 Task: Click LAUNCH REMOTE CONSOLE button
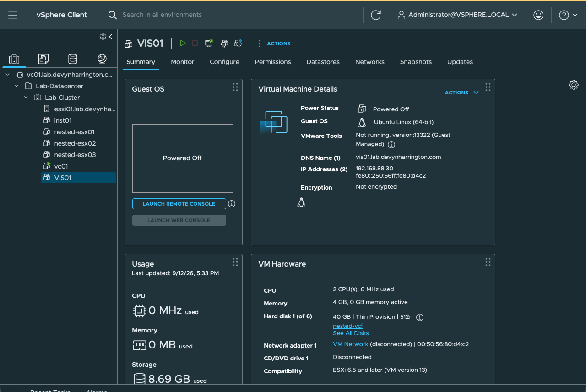coord(179,204)
